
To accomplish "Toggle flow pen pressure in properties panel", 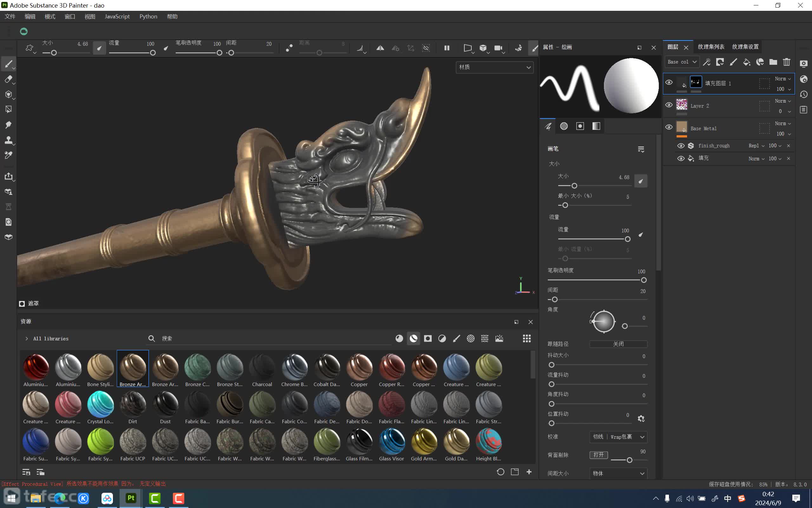I will (641, 235).
